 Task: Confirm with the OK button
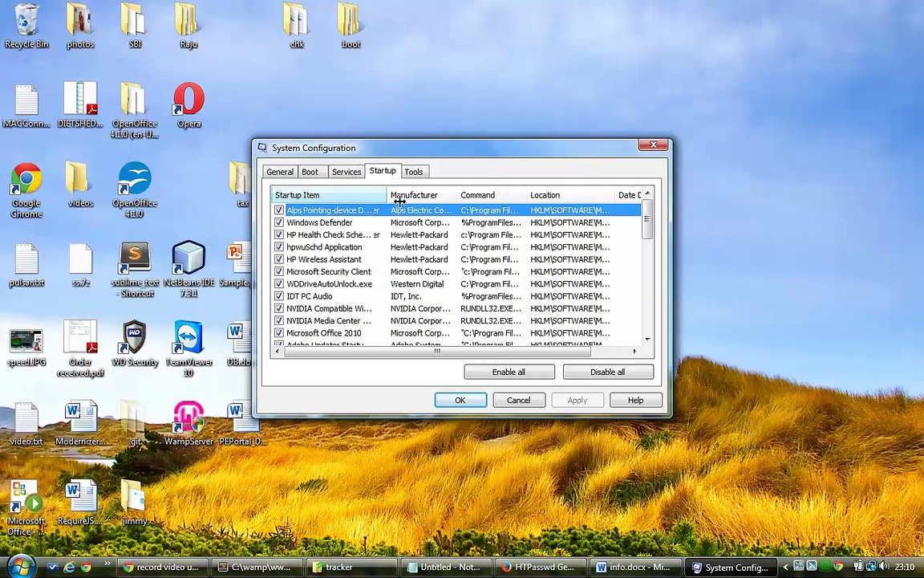click(x=460, y=400)
